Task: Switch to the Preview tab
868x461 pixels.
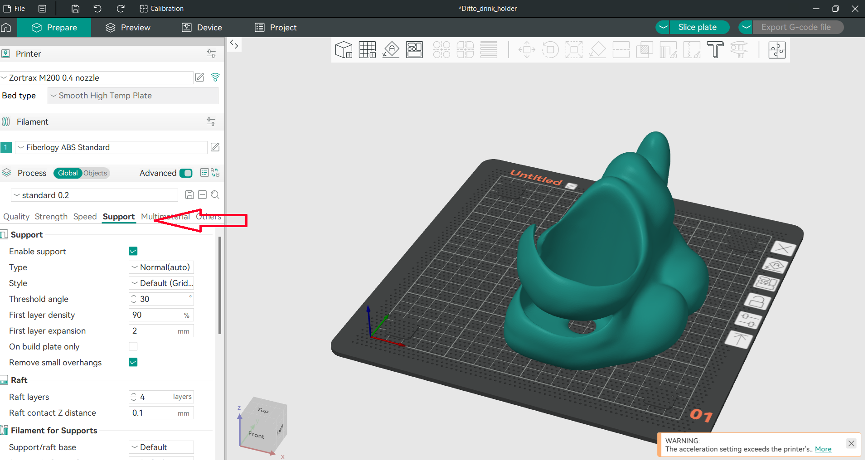Action: click(128, 28)
